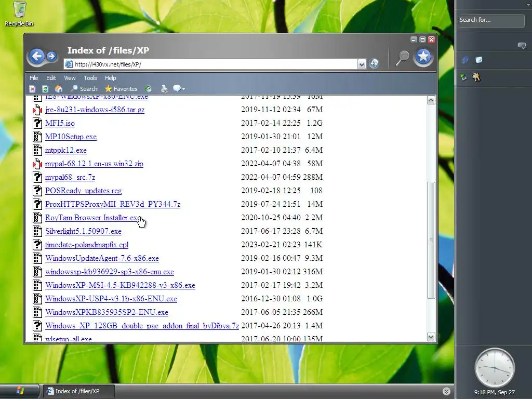This screenshot has height=399, width=532.
Task: Click the date '2020-10-25 04:40'
Action: coord(271,218)
